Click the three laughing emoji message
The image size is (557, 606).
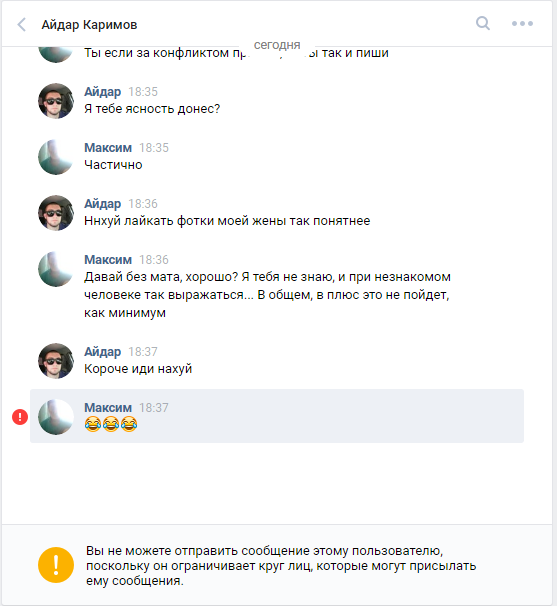tap(111, 424)
